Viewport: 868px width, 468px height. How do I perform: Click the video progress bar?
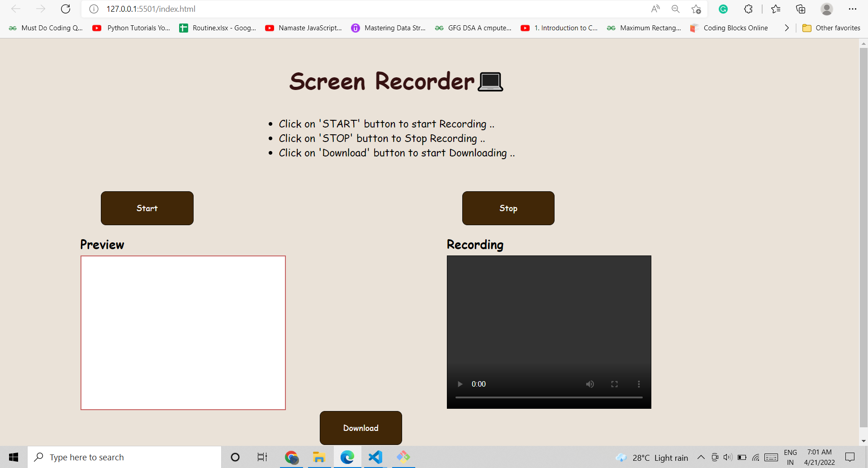coord(549,397)
